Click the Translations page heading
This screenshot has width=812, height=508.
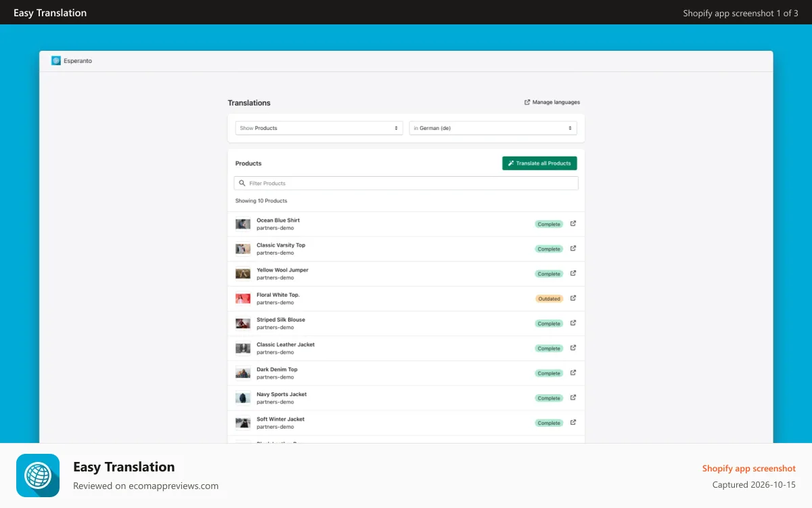(x=249, y=103)
